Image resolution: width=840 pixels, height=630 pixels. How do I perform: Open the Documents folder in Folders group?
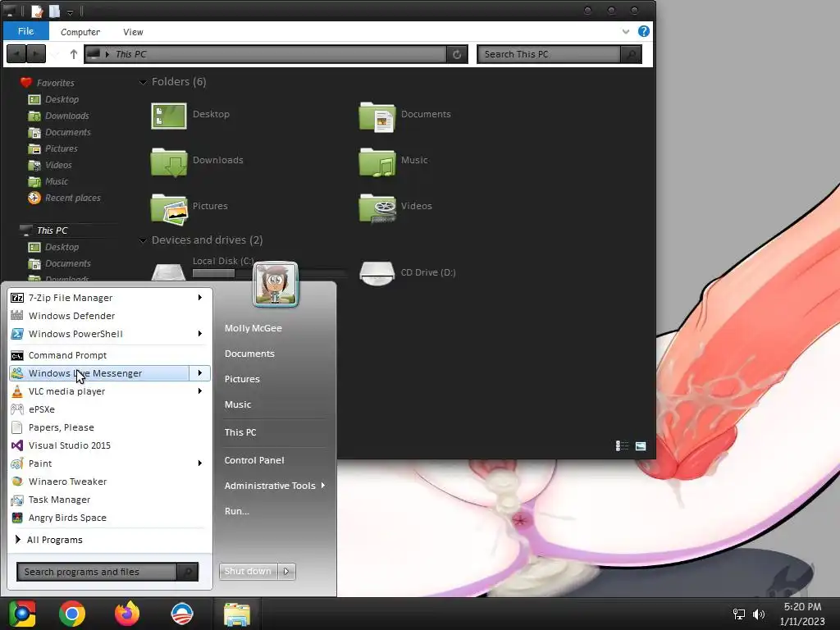[405, 116]
